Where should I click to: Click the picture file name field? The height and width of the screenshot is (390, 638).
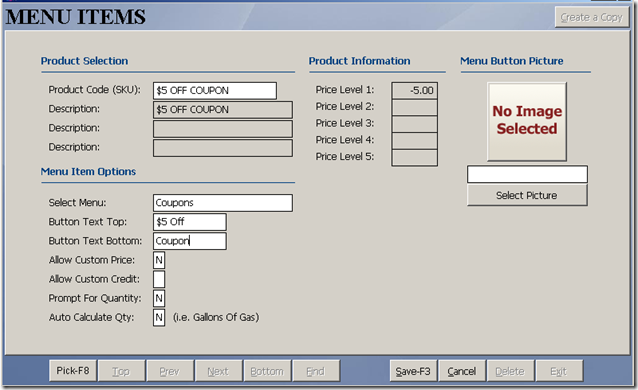tap(527, 174)
